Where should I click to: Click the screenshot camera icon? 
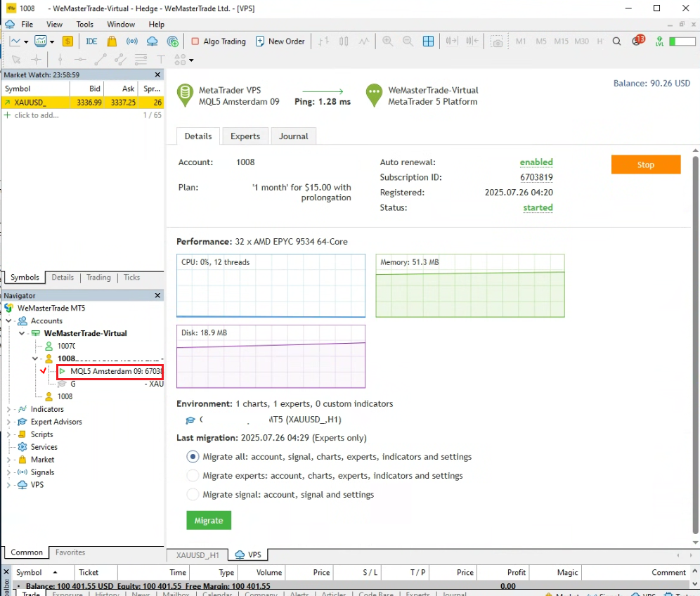[x=496, y=42]
